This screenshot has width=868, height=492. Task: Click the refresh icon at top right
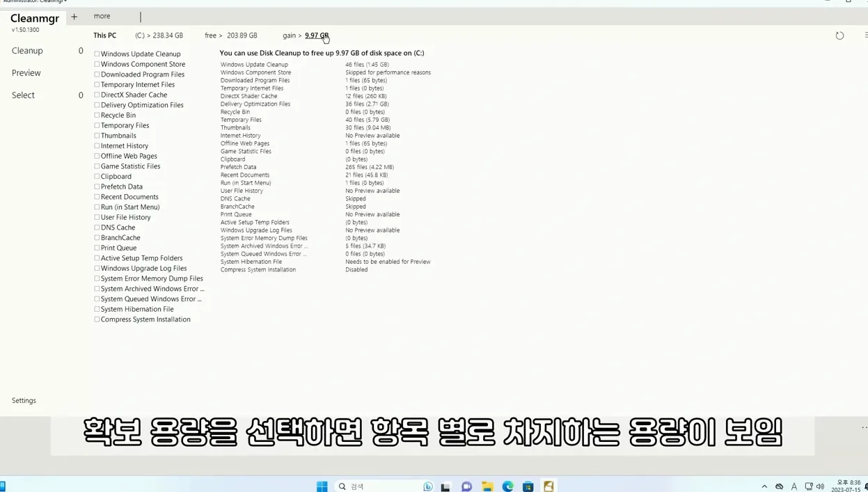[x=839, y=35]
